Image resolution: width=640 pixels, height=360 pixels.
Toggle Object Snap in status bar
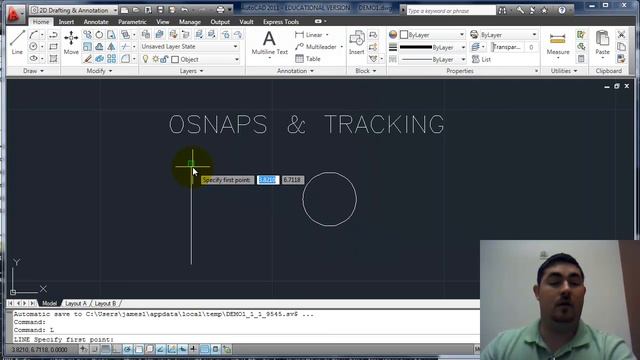coord(139,349)
